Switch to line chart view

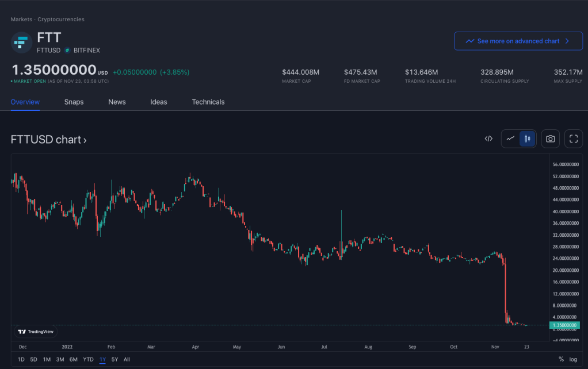510,139
